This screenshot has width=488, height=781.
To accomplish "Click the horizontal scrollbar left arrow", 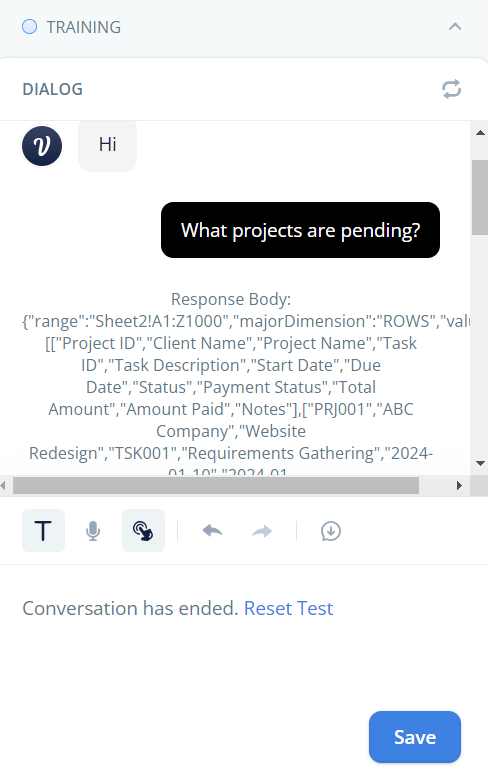I will coord(3,485).
